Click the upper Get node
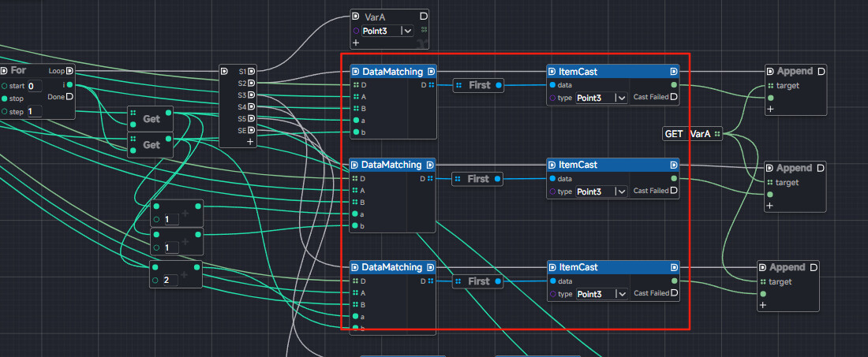 tap(151, 119)
